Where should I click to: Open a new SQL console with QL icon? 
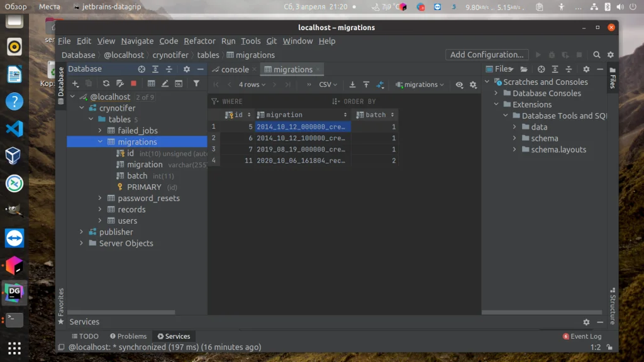tap(180, 82)
